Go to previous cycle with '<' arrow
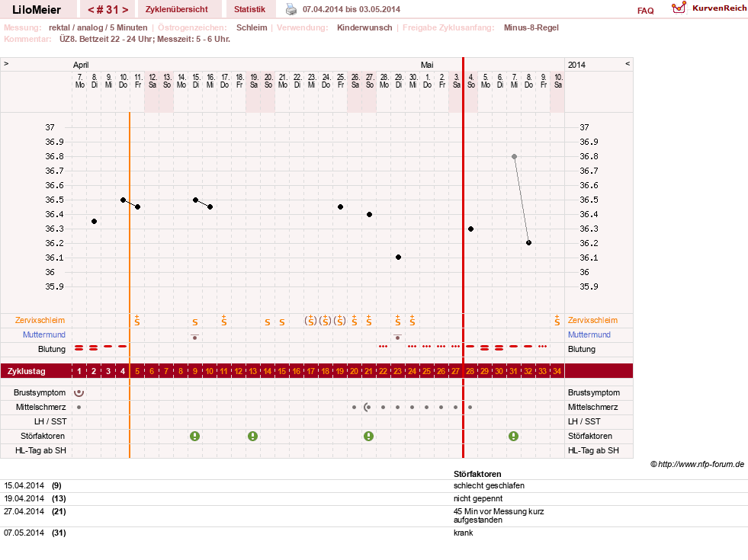 (90, 10)
